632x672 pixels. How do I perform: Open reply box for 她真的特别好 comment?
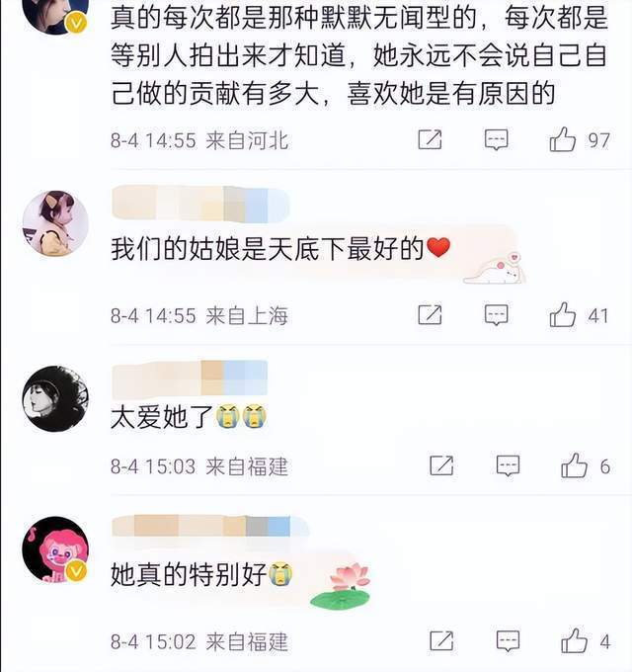click(508, 641)
